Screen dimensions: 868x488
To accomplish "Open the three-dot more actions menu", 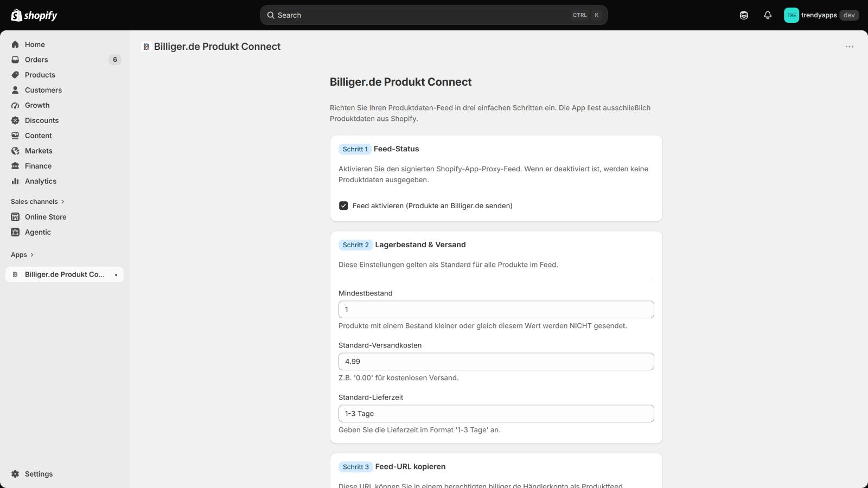I will click(x=850, y=47).
